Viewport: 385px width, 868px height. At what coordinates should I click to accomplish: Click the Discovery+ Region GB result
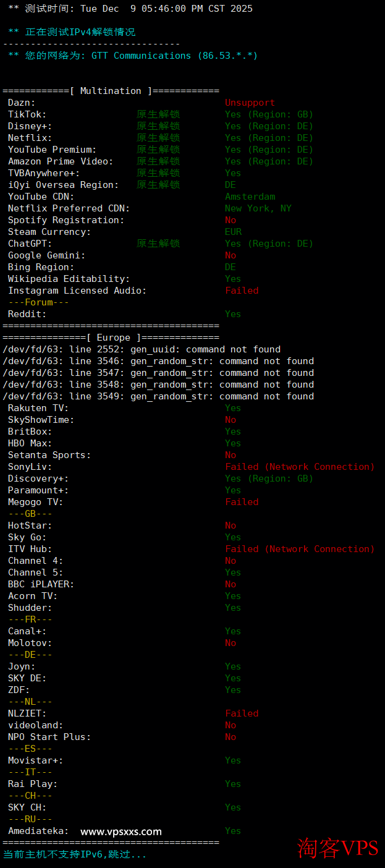269,479
